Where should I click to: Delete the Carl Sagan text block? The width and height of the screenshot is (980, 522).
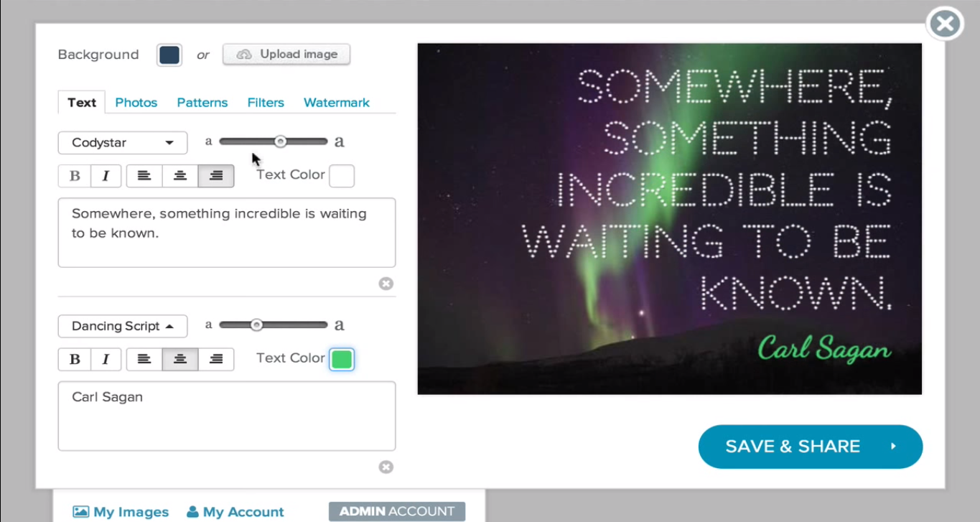(386, 467)
